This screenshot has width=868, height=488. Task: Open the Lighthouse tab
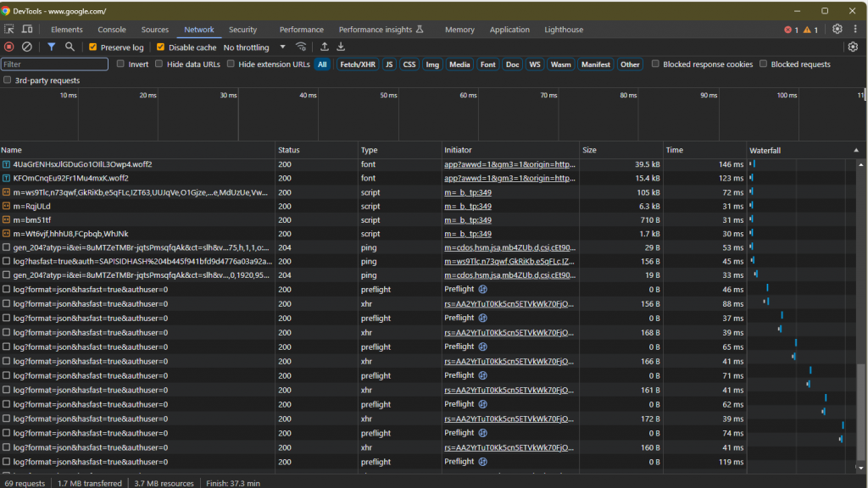click(564, 30)
